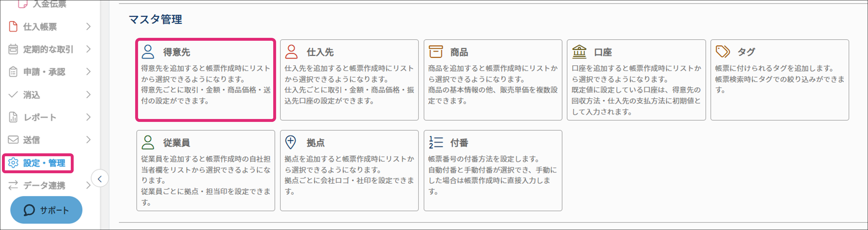Screen dimensions: 868x230
Task: Open 送信 in the sidebar menu
Action: pyautogui.click(x=31, y=140)
